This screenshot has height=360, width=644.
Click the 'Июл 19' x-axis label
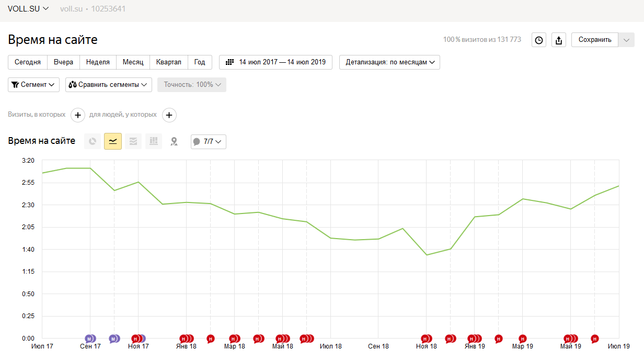click(619, 347)
